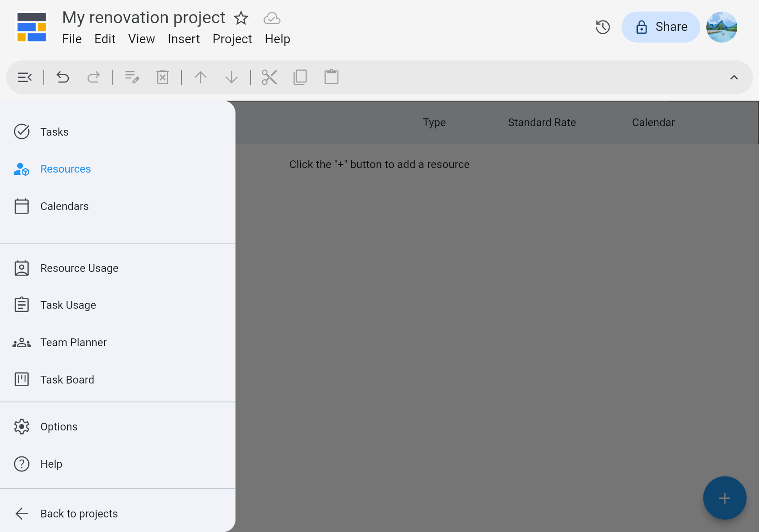The height and width of the screenshot is (532, 759).
Task: Collapse the toolbar with chevron
Action: [733, 77]
